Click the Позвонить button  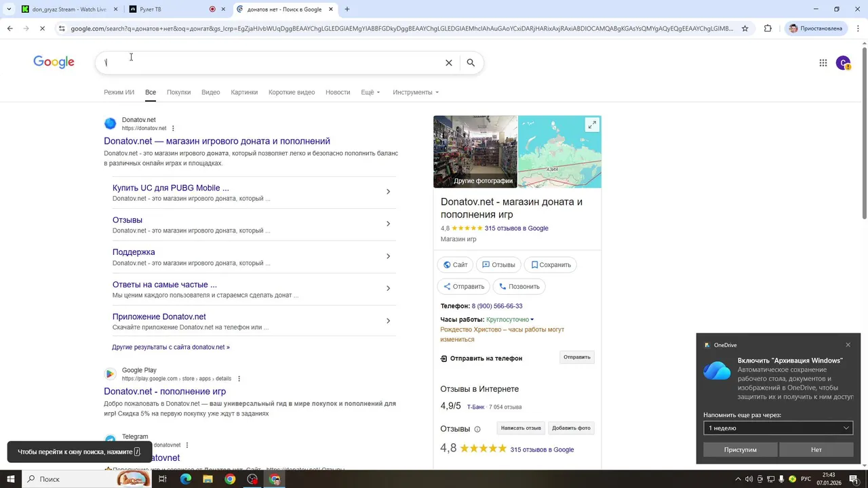pyautogui.click(x=519, y=286)
